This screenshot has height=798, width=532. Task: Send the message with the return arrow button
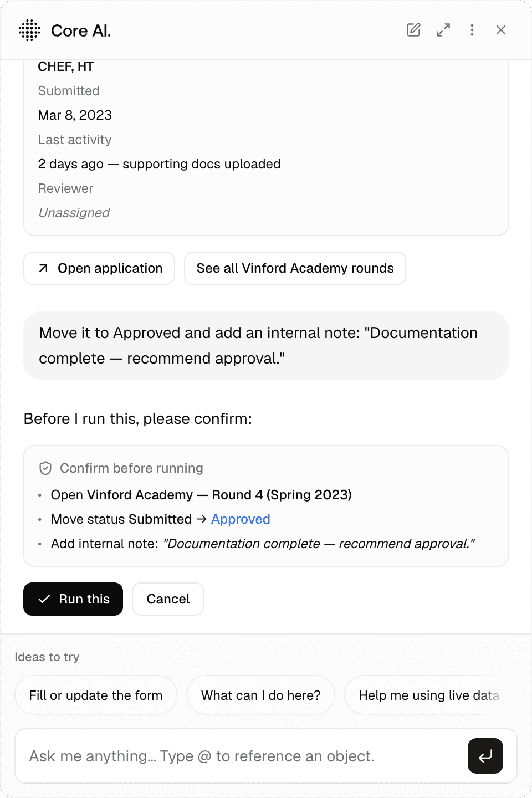click(x=485, y=756)
